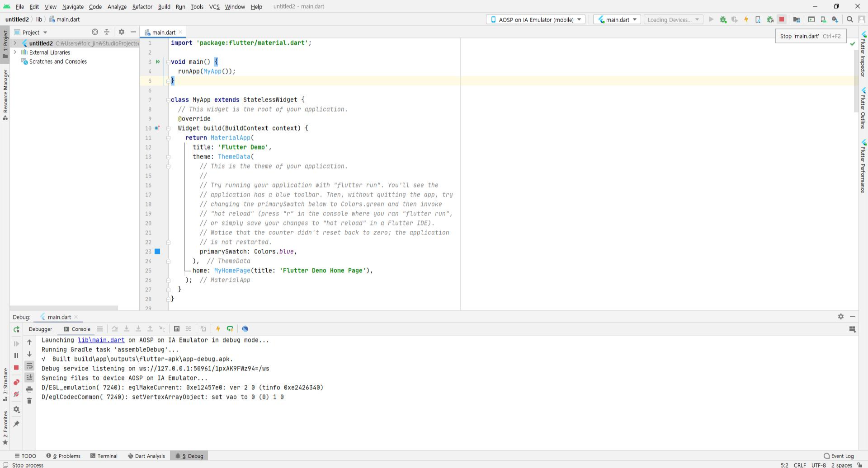The width and height of the screenshot is (868, 468).
Task: Click the Evaluate Expression calculator icon
Action: (x=177, y=329)
